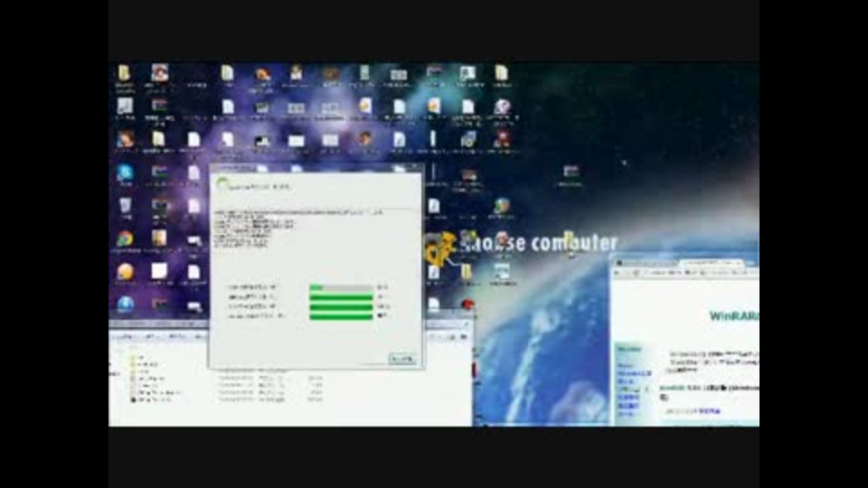Click the cancel button in the progress dialog
868x488 pixels.
tap(402, 359)
